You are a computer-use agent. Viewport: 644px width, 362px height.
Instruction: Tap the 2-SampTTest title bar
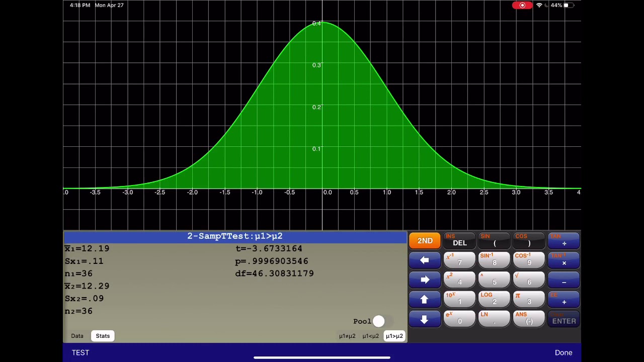235,236
